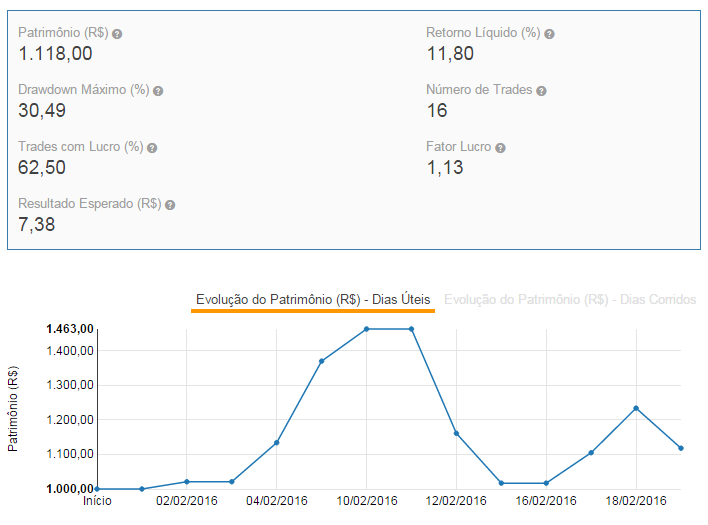Image resolution: width=708 pixels, height=525 pixels.
Task: Click the last data point on the line chart
Action: 681,448
